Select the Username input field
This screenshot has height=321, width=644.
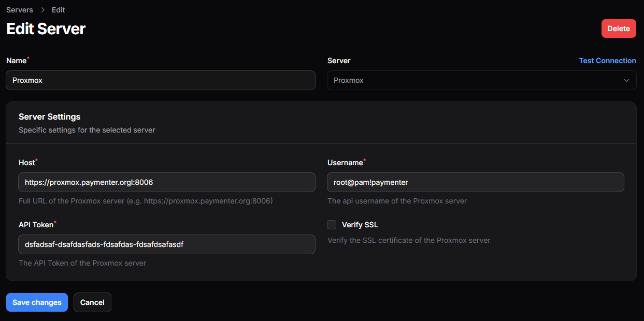tap(475, 182)
